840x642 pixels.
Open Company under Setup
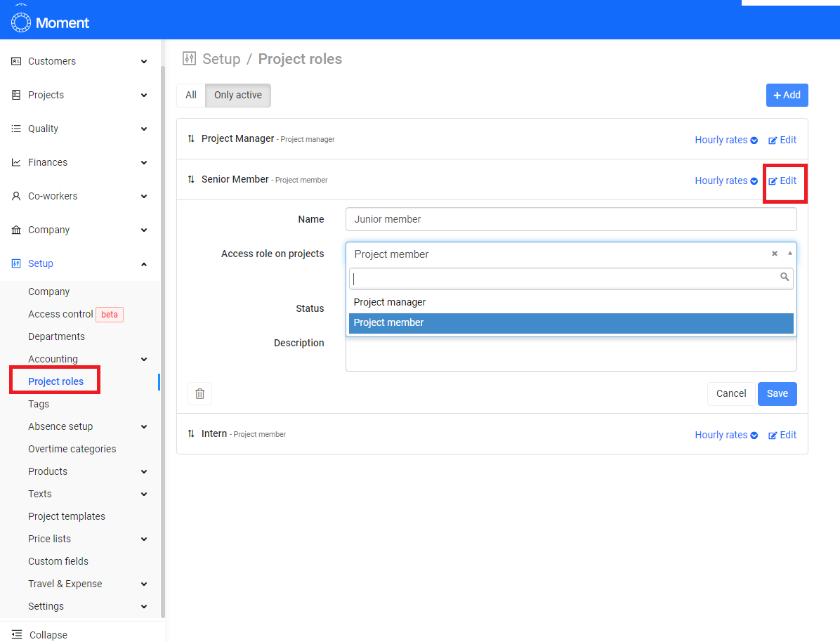pos(48,291)
